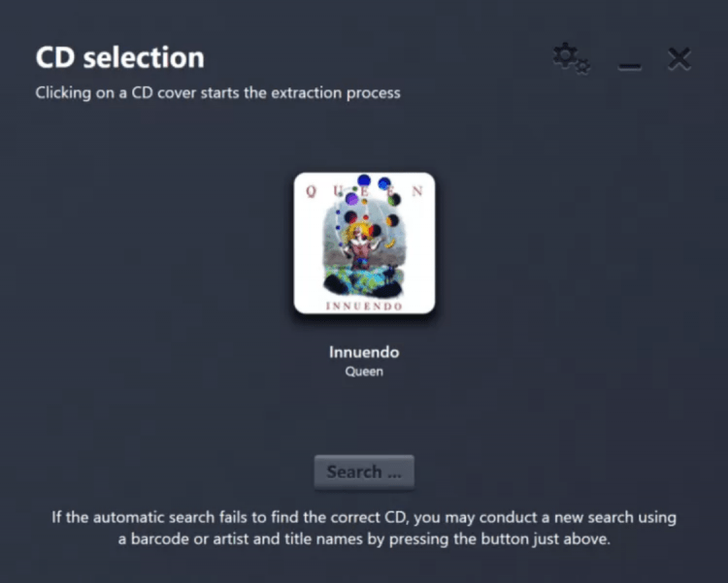Click the Innuendo album title under the cover
The width and height of the screenshot is (728, 583).
364,352
